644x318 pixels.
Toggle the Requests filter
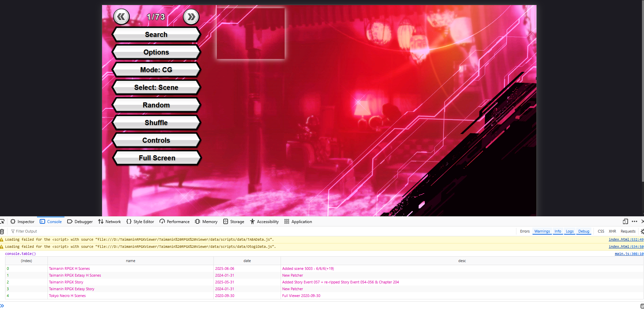point(628,231)
